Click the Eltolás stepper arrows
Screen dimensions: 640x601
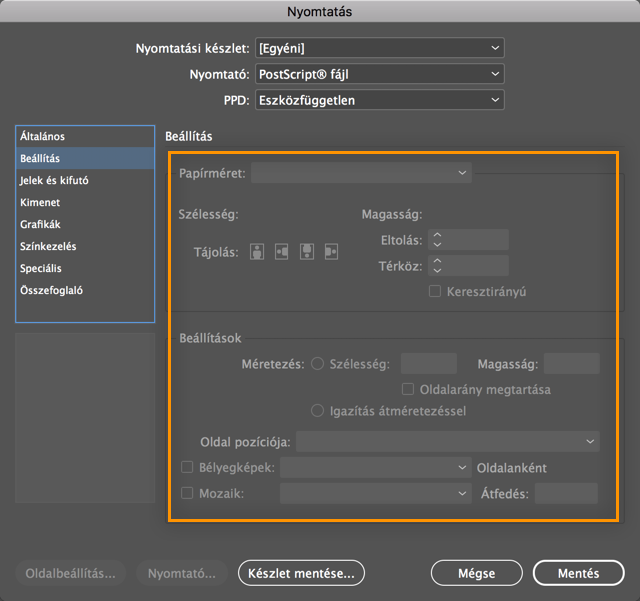438,240
